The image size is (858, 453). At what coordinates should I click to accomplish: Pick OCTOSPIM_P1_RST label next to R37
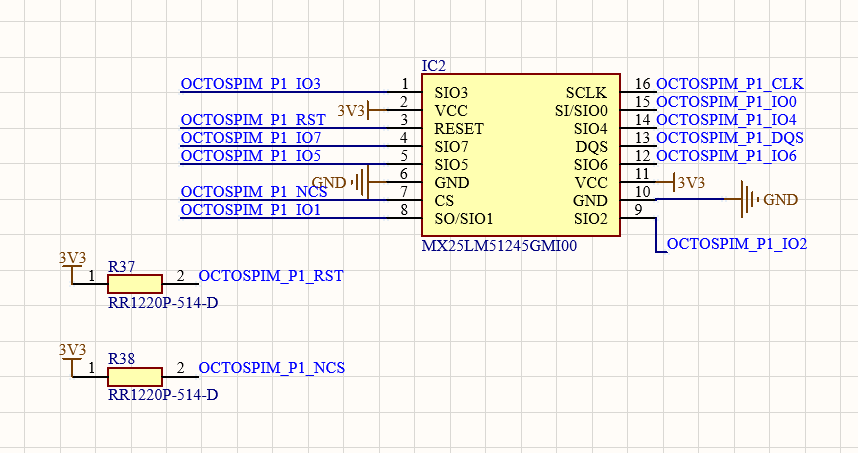pos(271,276)
